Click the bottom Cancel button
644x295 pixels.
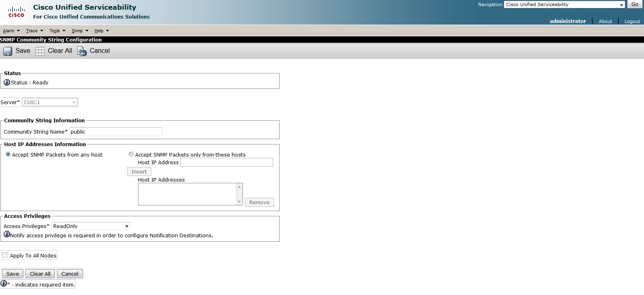70,274
